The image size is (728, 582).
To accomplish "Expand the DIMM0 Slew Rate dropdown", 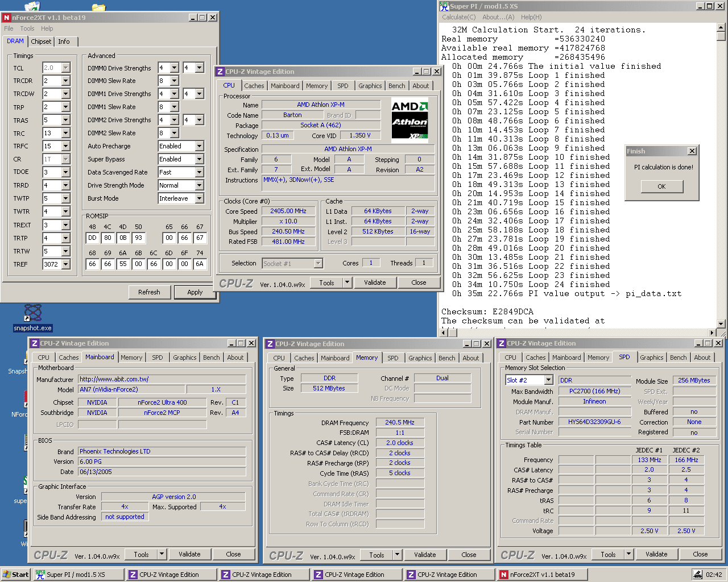I will (x=175, y=81).
